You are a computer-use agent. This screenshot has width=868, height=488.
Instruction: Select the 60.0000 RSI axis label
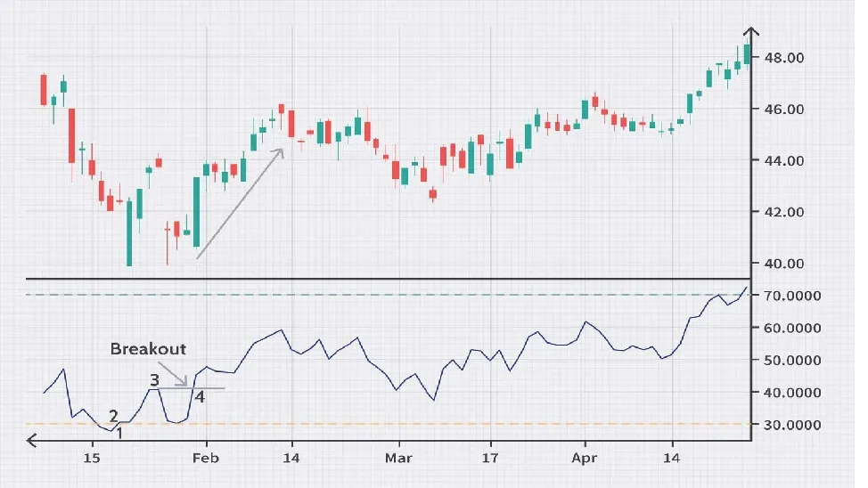pyautogui.click(x=792, y=328)
